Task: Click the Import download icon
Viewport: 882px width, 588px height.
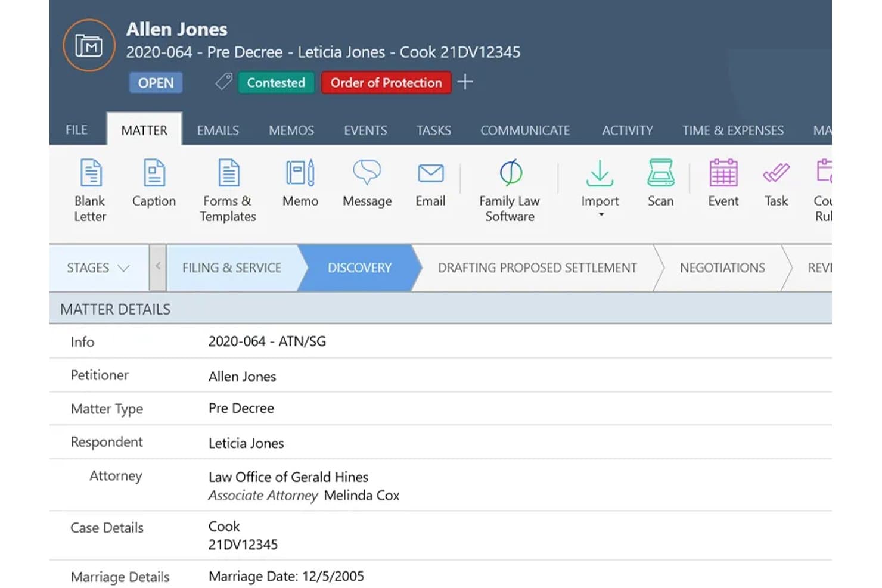Action: coord(600,173)
